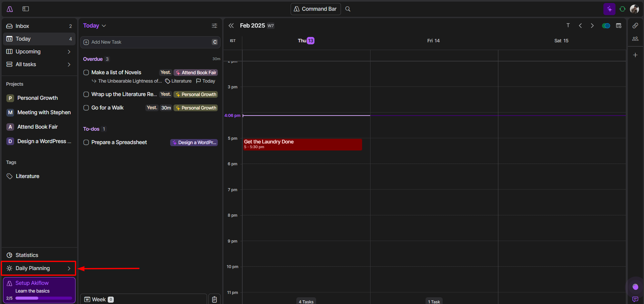Image resolution: width=644 pixels, height=304 pixels.
Task: Check off Wrap up the Literature task
Action: pyautogui.click(x=86, y=94)
